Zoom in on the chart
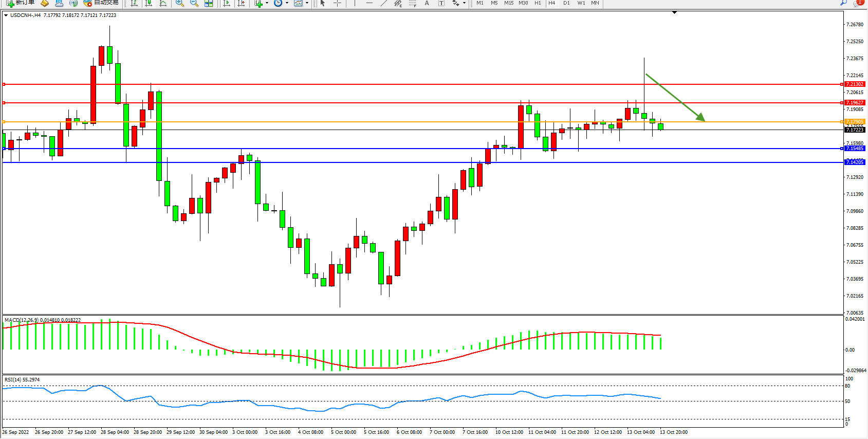 click(180, 3)
